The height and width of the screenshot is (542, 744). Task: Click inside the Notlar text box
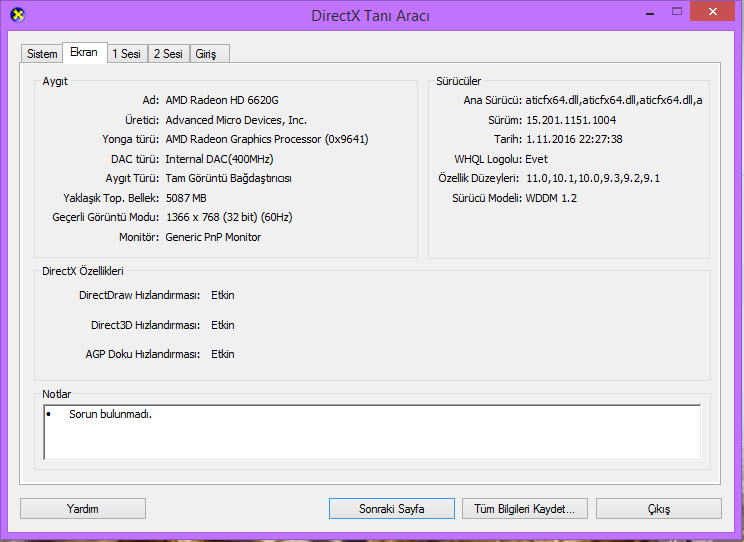click(x=372, y=432)
